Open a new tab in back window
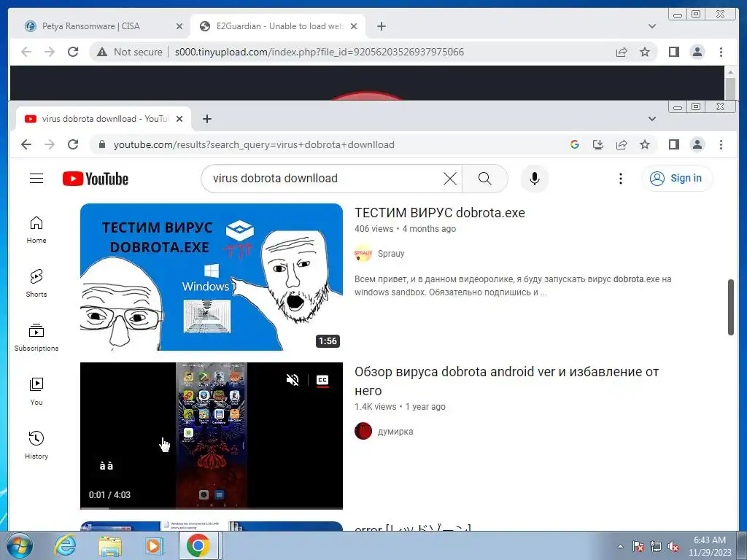 (381, 26)
